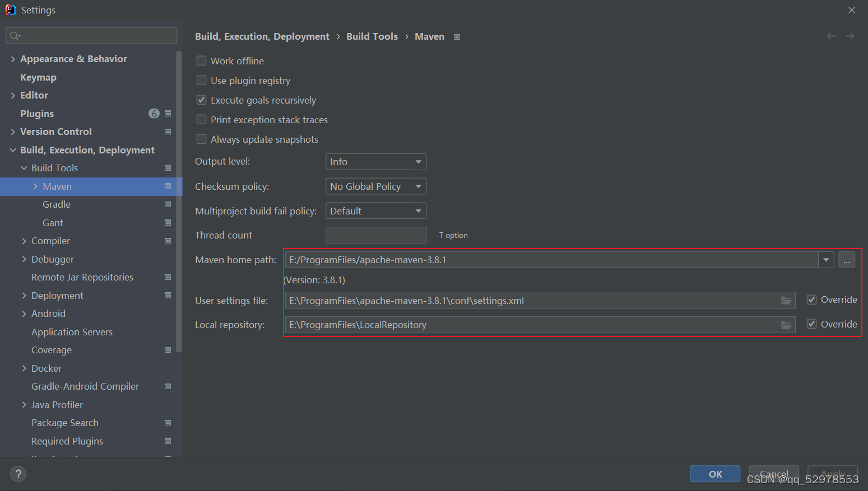Click project-level icon beside Deployment

[168, 296]
